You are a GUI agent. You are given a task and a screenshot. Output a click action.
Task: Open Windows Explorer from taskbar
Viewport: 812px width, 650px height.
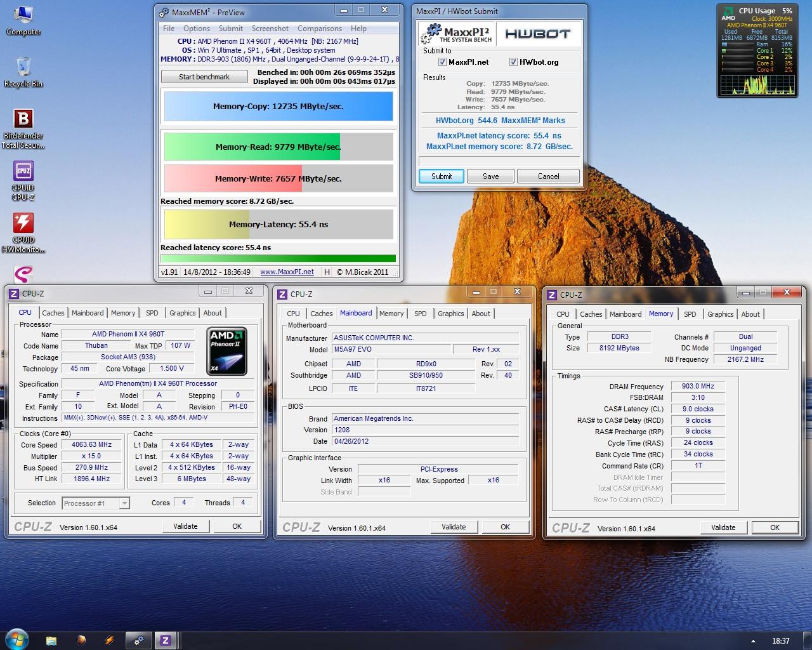point(51,640)
